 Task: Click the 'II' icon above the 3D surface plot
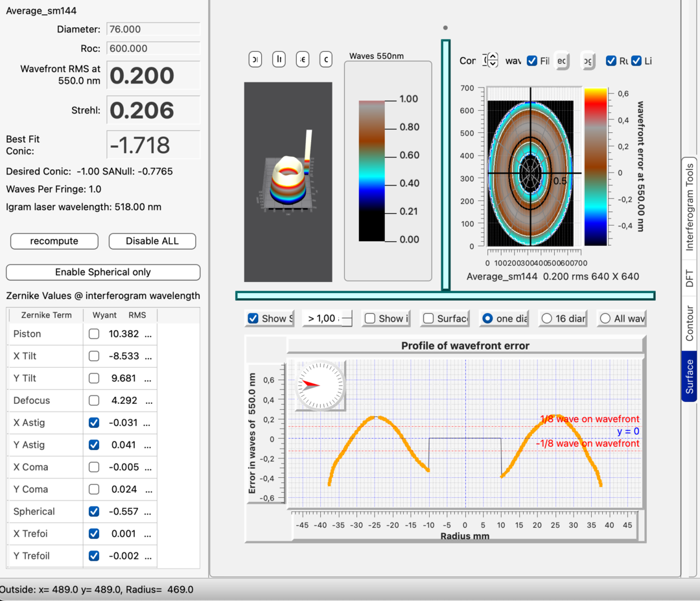pos(279,59)
